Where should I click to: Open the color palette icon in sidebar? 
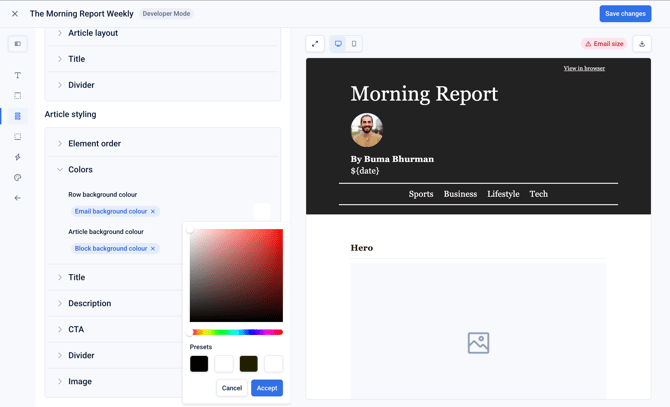(x=18, y=178)
